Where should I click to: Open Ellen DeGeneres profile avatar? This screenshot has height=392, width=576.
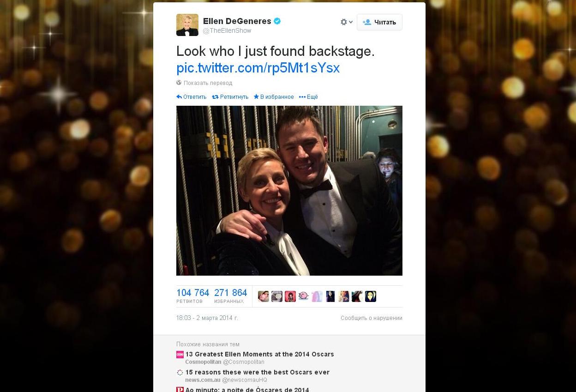click(x=187, y=25)
